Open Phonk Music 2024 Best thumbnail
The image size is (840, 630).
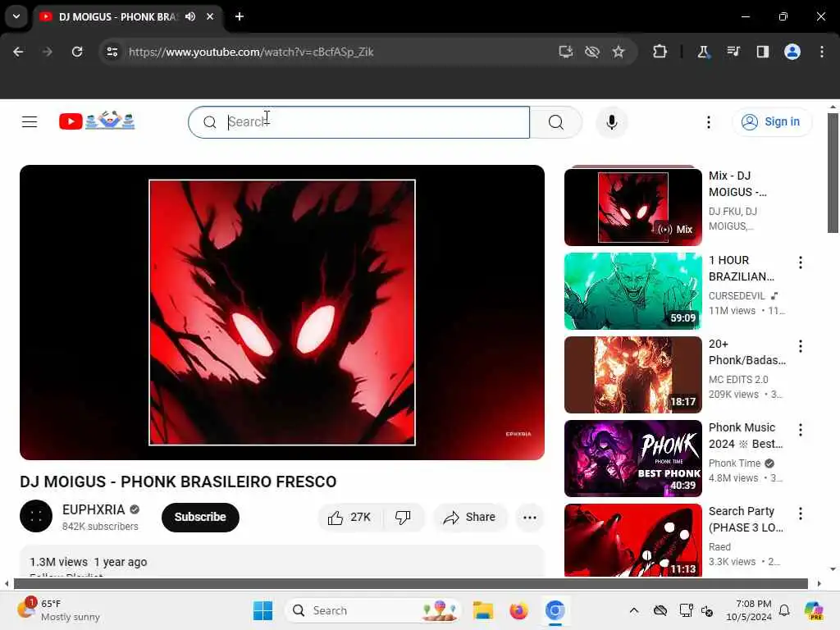632,459
